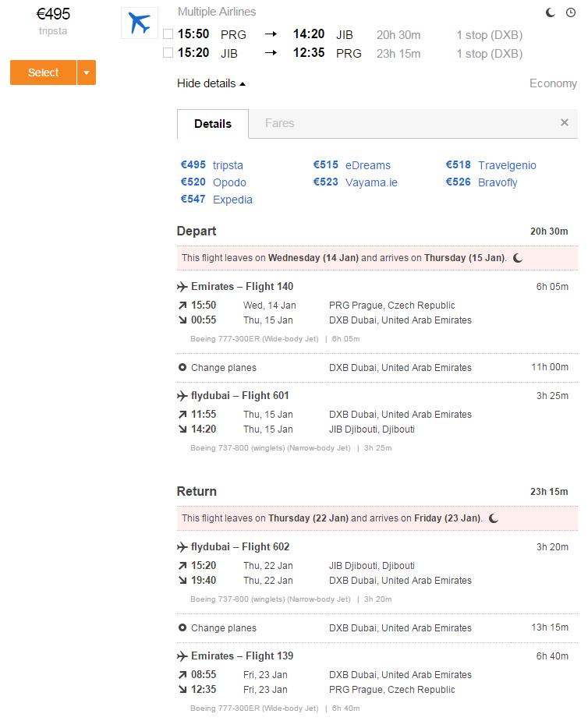The image size is (588, 728).
Task: Switch to the Fares tab
Action: [280, 123]
